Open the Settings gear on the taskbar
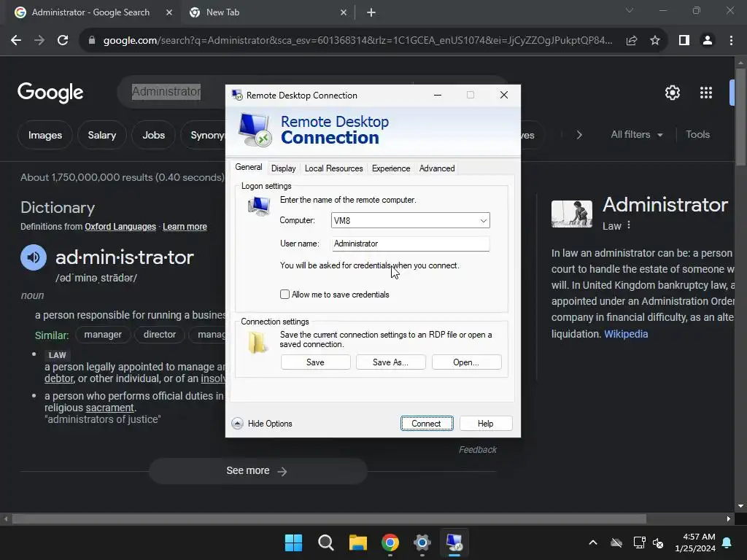Image resolution: width=747 pixels, height=560 pixels. click(x=422, y=542)
